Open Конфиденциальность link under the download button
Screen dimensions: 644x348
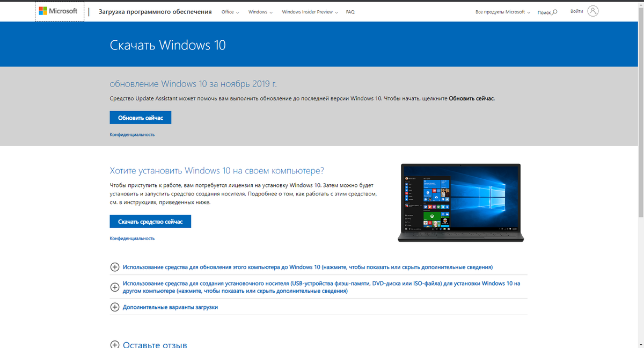131,237
